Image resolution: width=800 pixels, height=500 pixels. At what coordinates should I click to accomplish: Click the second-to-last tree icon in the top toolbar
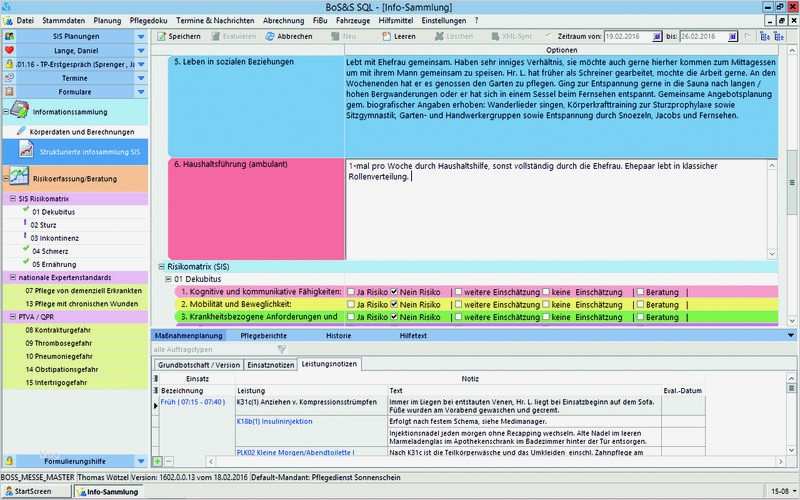[x=765, y=36]
